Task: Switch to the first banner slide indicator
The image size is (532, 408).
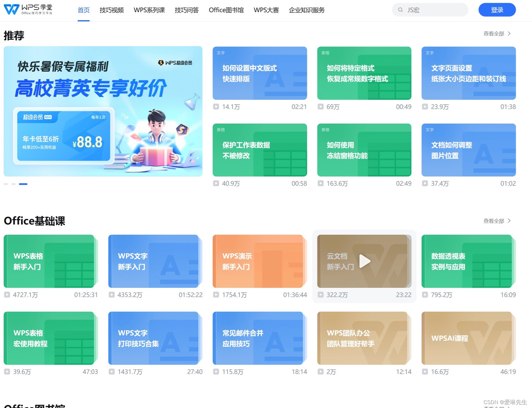Action: (6, 184)
